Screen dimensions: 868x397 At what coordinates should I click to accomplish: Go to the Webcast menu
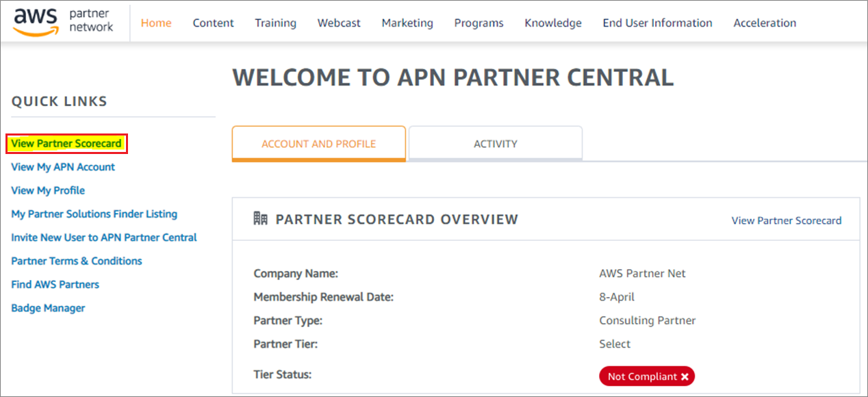[339, 23]
